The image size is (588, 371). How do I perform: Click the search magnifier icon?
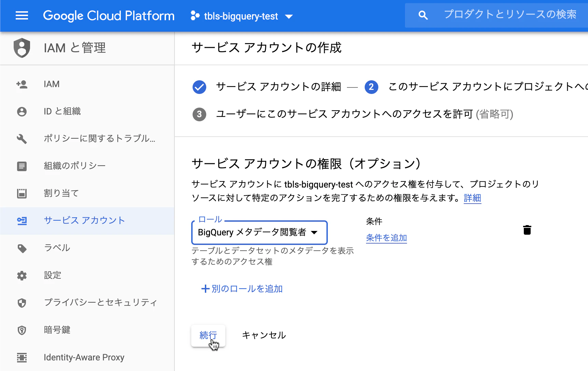pos(423,15)
